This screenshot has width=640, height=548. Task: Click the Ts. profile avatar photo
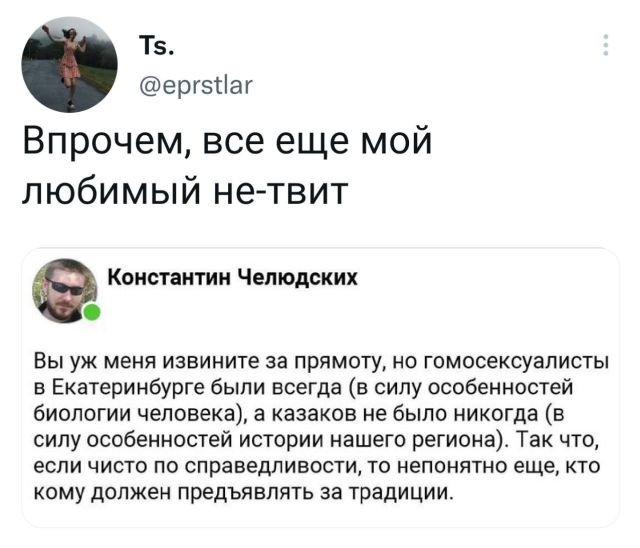point(70,64)
